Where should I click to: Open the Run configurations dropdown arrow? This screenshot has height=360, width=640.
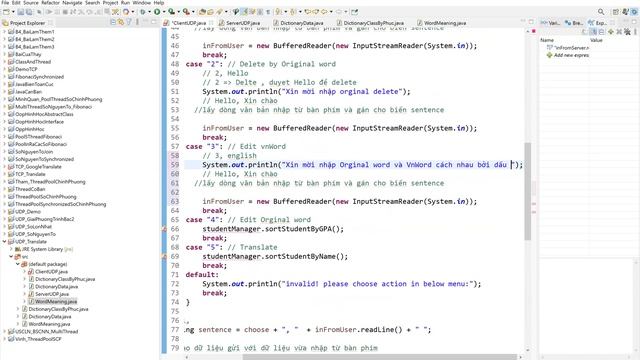pyautogui.click(x=164, y=12)
